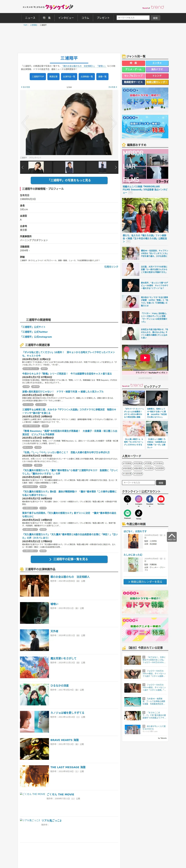Open 特集 in the navigation bar
This screenshot has width=186, height=868.
click(x=47, y=18)
